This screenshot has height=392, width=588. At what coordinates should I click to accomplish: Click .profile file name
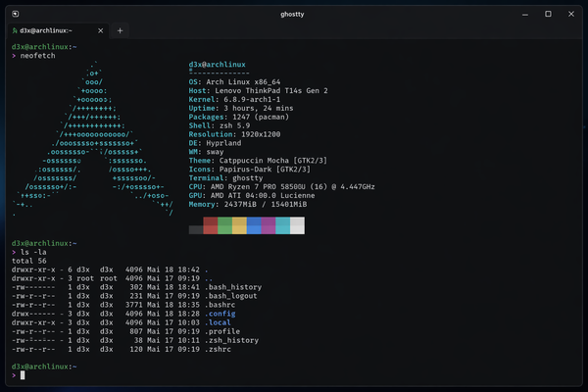[222, 331]
